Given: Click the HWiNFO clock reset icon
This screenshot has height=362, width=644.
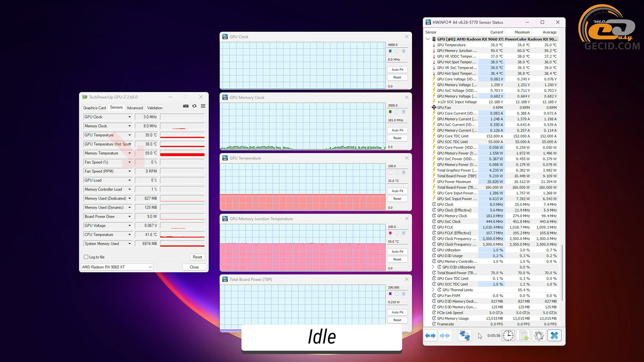Looking at the screenshot, I should point(508,336).
